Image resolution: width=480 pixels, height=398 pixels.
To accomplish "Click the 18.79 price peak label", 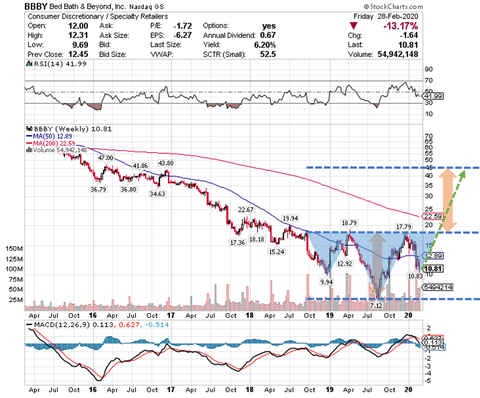I will point(348,222).
